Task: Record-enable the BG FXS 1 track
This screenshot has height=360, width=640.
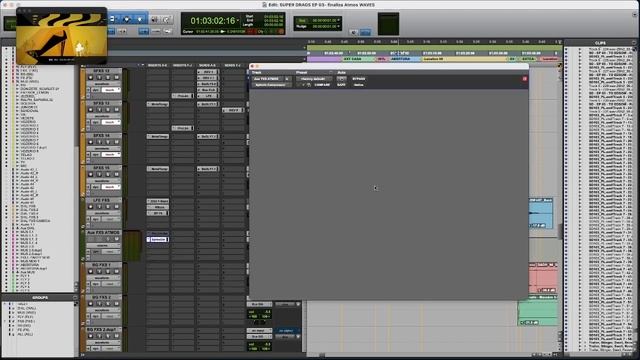Action: (91, 271)
